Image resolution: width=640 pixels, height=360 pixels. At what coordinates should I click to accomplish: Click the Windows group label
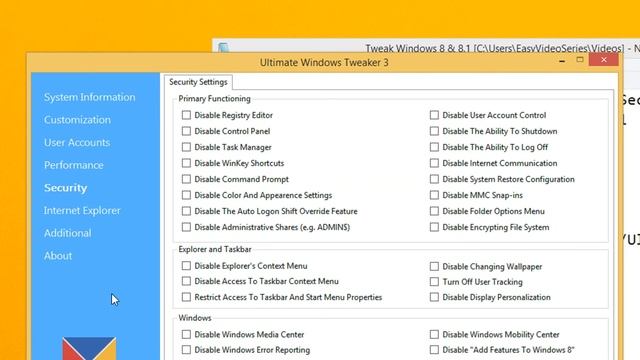click(x=195, y=318)
